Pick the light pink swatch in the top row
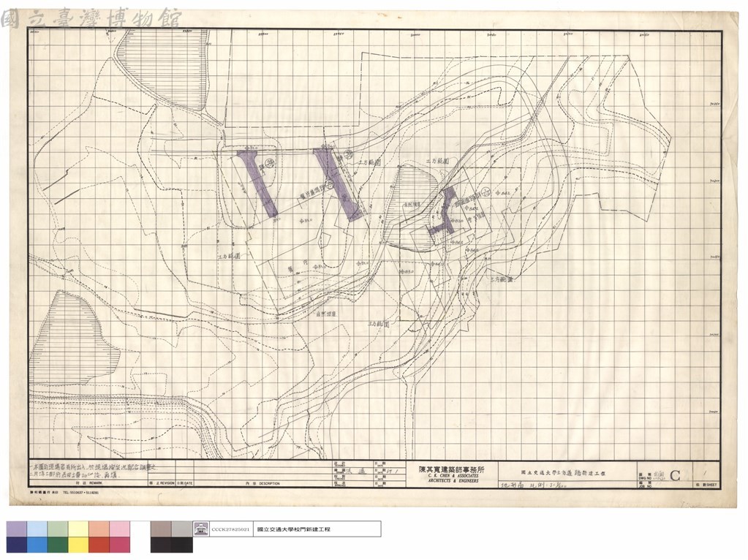The width and height of the screenshot is (748, 560). pyautogui.click(x=120, y=529)
